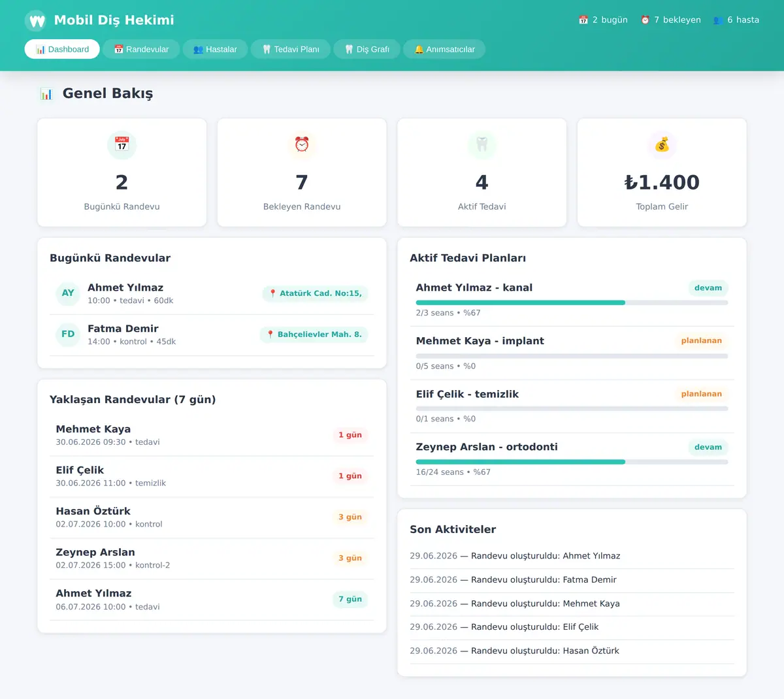Click the Mehmet Kaya implant progress bar
This screenshot has height=699, width=784.
tap(572, 356)
